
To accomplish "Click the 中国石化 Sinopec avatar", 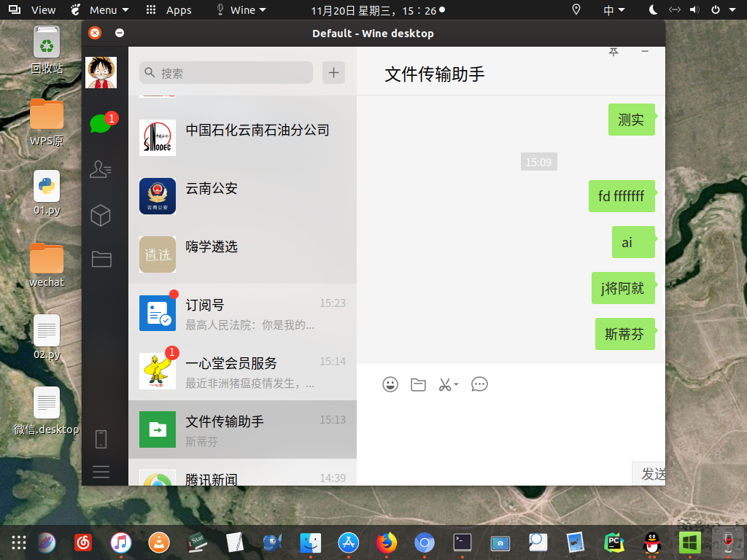I will click(158, 138).
